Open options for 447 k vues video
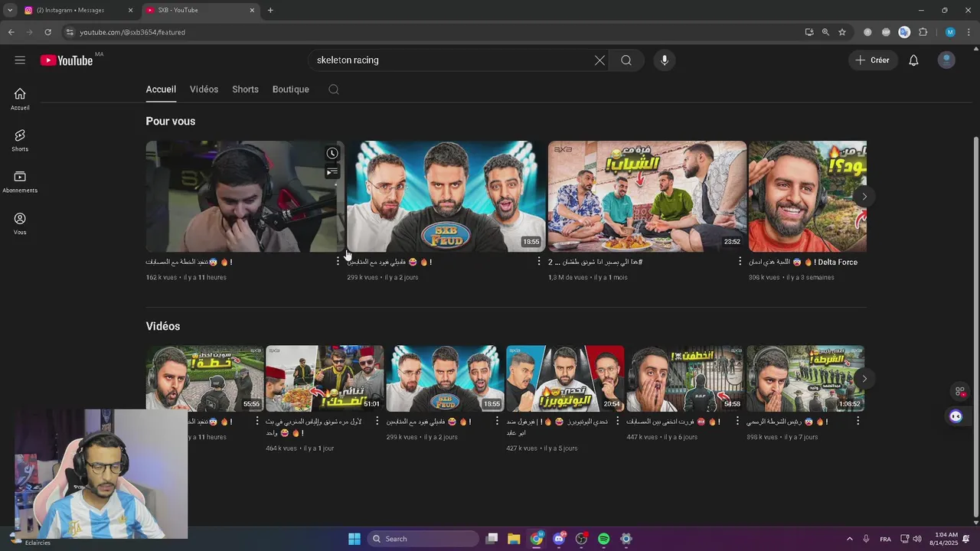This screenshot has height=551, width=980. 737,421
